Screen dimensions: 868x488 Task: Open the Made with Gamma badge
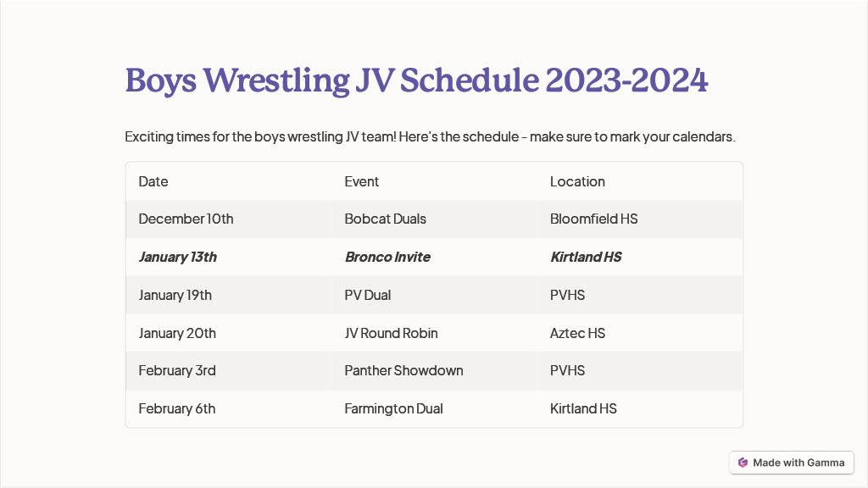click(x=792, y=463)
